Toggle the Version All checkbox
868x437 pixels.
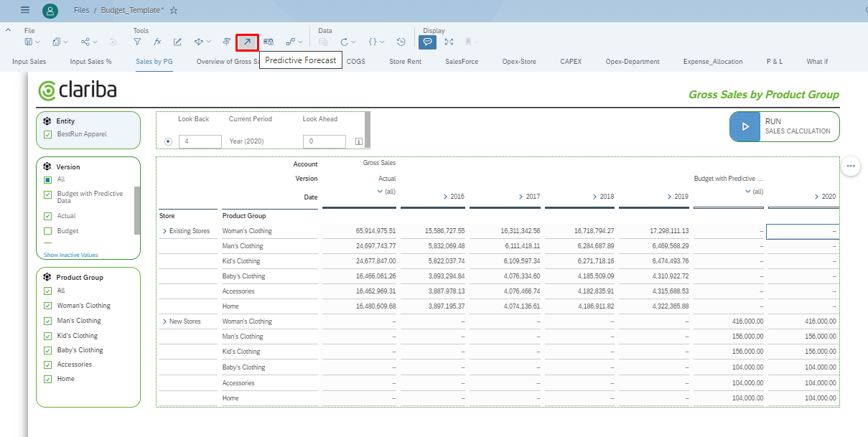point(47,179)
